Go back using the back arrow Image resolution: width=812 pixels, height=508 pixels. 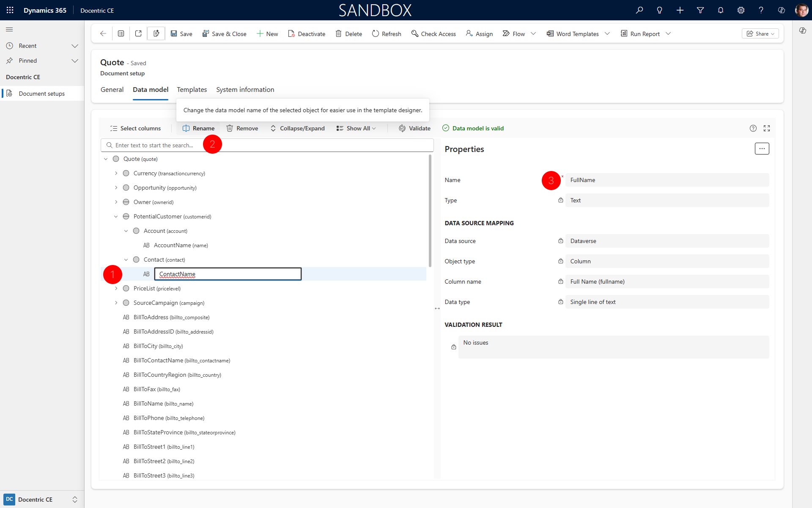(103, 33)
